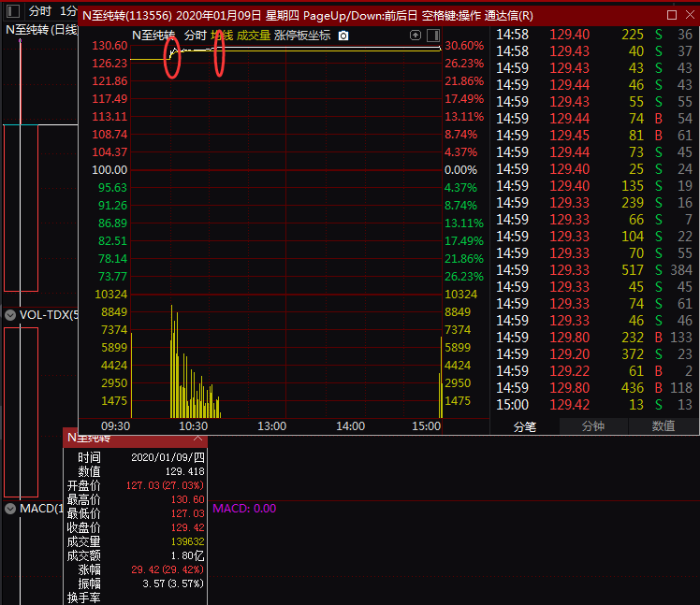Image resolution: width=700 pixels, height=605 pixels.
Task: Open the MACD indicator dropdown arrow
Action: (10, 509)
